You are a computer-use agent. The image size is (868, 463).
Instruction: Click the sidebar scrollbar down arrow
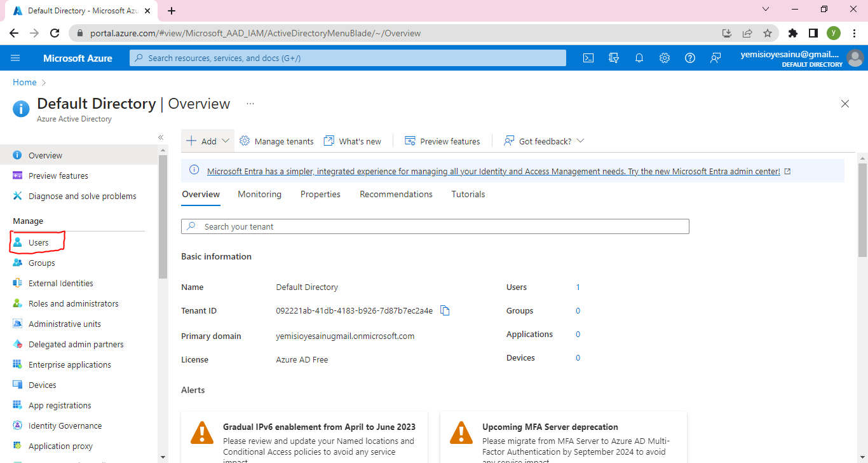click(163, 457)
